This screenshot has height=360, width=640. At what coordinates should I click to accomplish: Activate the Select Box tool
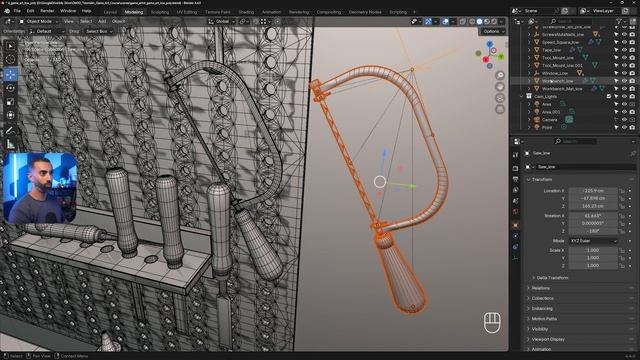pos(11,45)
